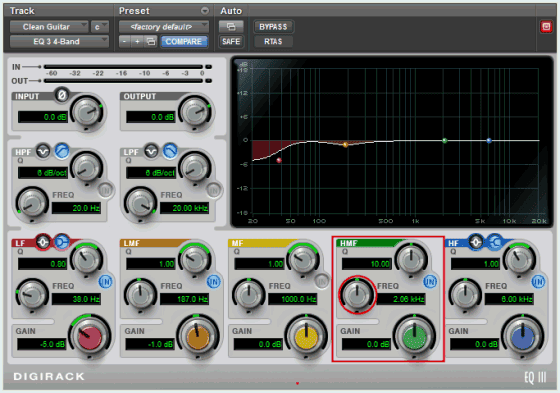
Task: Toggle HF band IN button
Action: coord(538,282)
